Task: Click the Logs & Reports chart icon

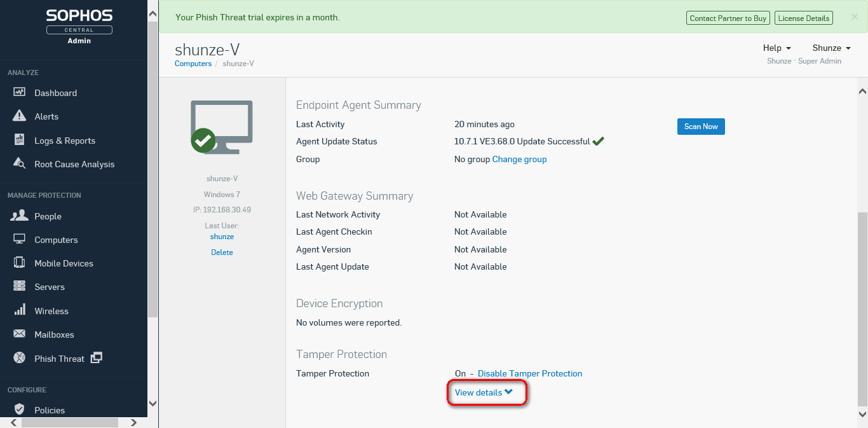Action: (19, 140)
